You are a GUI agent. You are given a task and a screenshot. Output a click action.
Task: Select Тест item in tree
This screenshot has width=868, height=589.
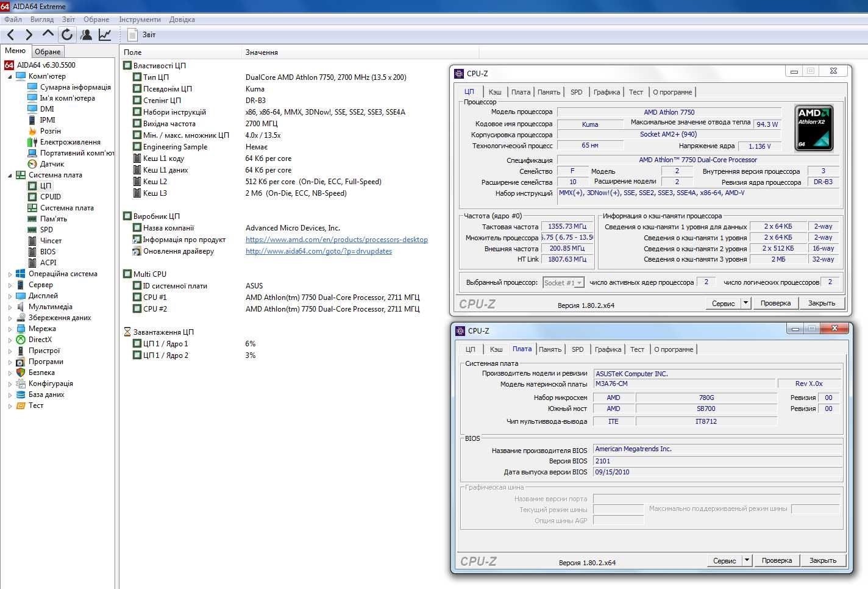35,405
